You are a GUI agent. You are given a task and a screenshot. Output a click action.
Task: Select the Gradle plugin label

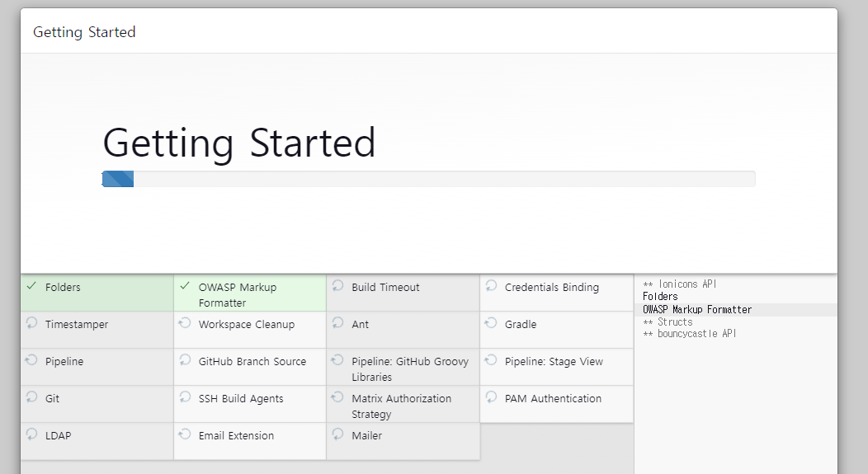click(521, 324)
